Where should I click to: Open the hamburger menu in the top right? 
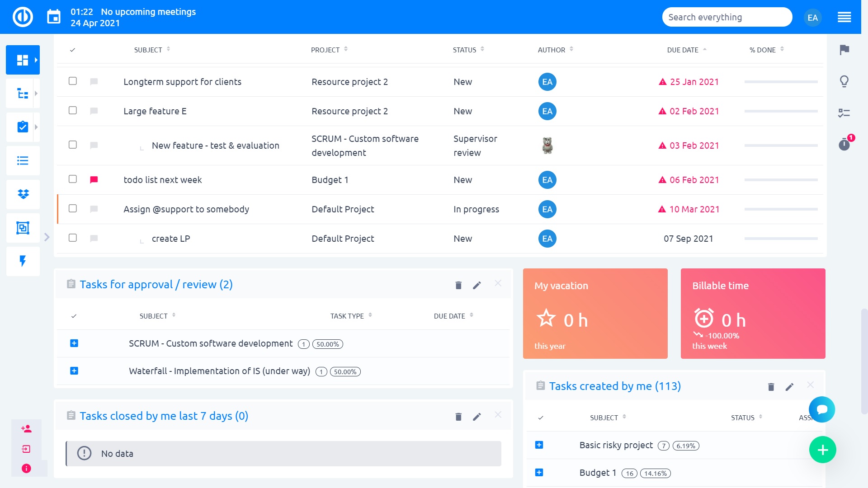[844, 17]
